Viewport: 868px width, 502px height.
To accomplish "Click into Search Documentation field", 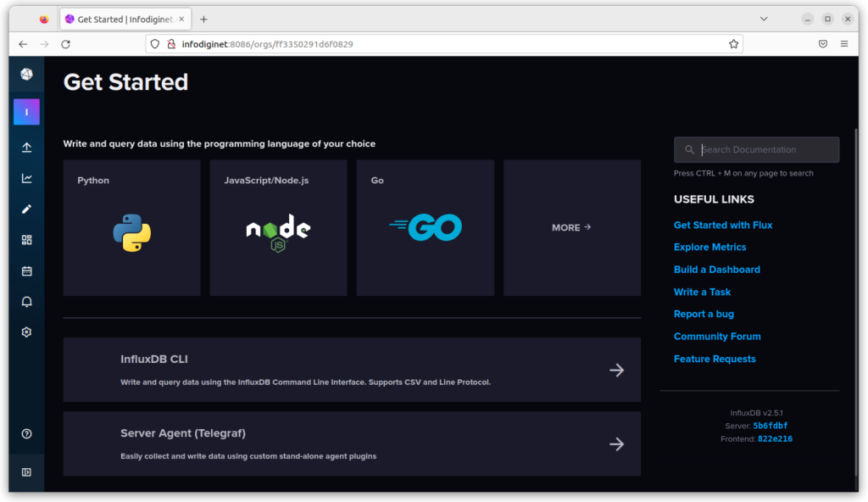I will pos(756,149).
